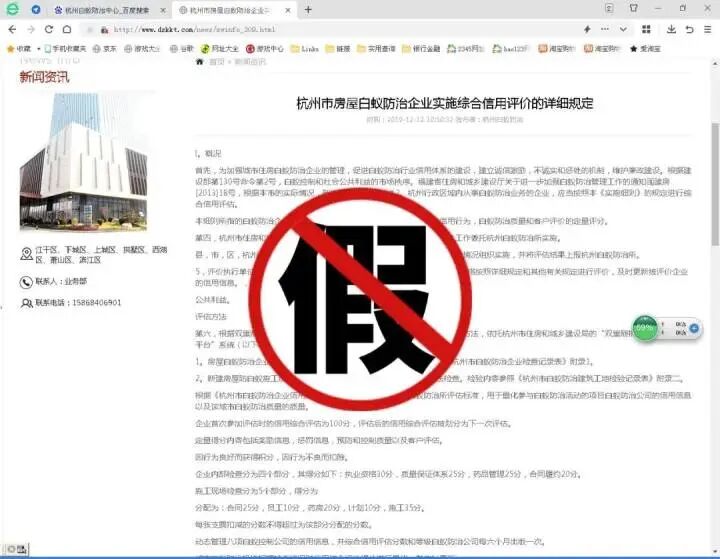The height and width of the screenshot is (559, 720).
Task: Open the 银行金融 bookmark folder
Action: [x=421, y=49]
